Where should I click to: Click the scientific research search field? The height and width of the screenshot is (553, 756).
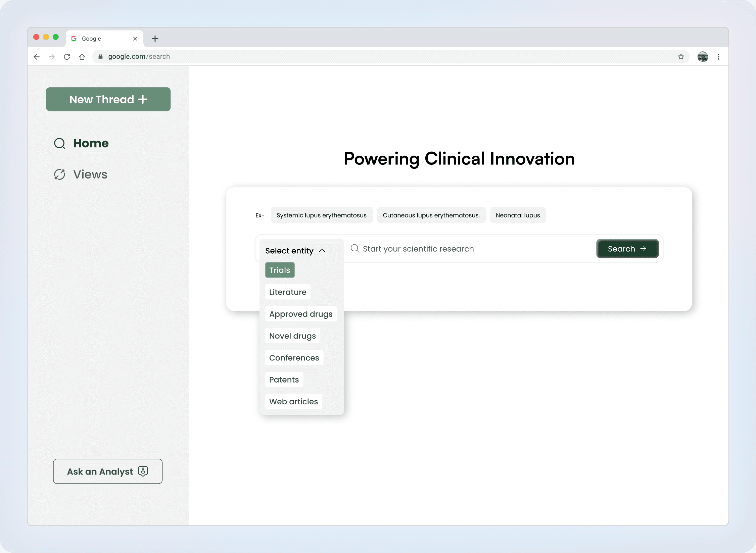tap(470, 249)
